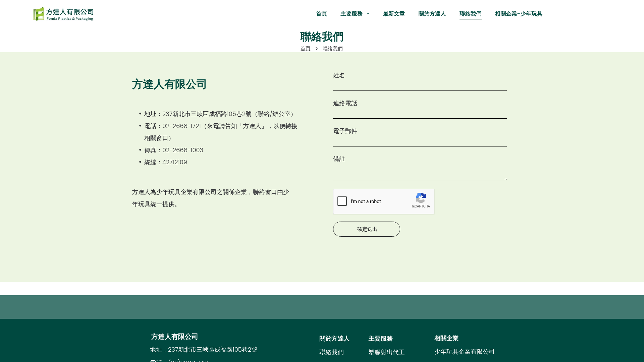Click the phone number 02-2668-1721 text
This screenshot has height=362, width=644.
pyautogui.click(x=181, y=126)
